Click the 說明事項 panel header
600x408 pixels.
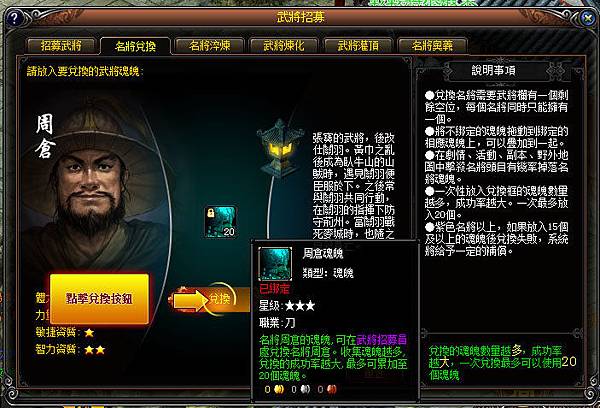[x=494, y=70]
